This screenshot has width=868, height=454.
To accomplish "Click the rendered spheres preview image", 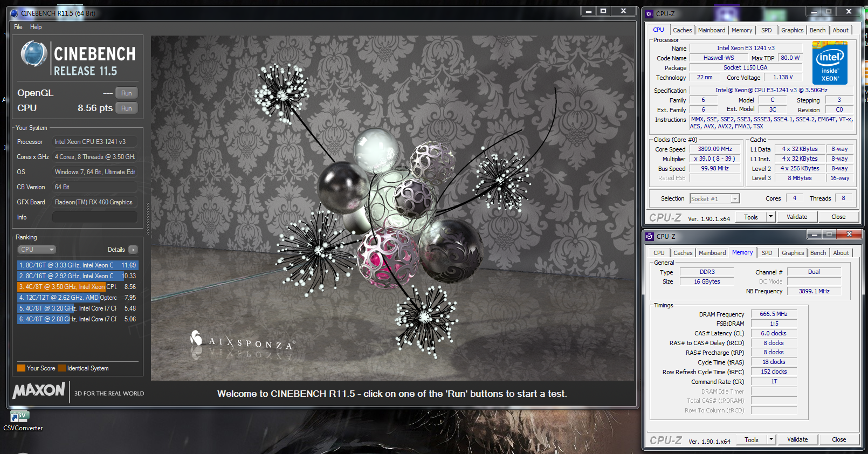I will point(393,208).
